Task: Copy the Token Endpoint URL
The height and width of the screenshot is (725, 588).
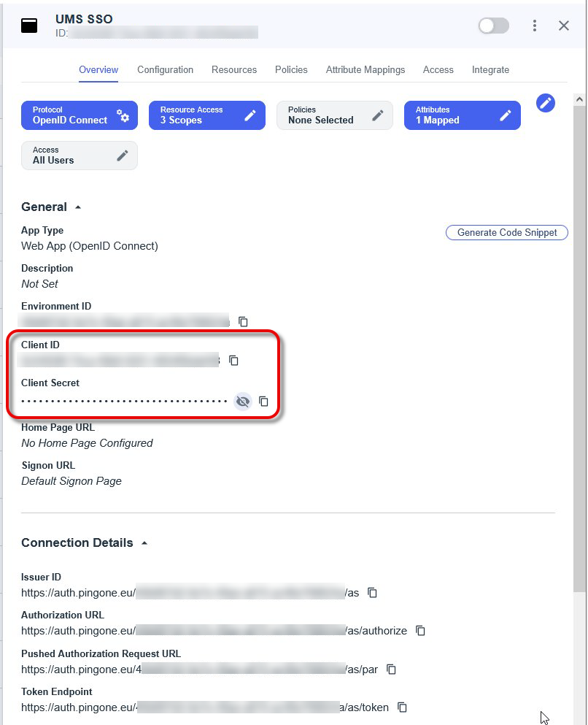Action: pyautogui.click(x=402, y=707)
